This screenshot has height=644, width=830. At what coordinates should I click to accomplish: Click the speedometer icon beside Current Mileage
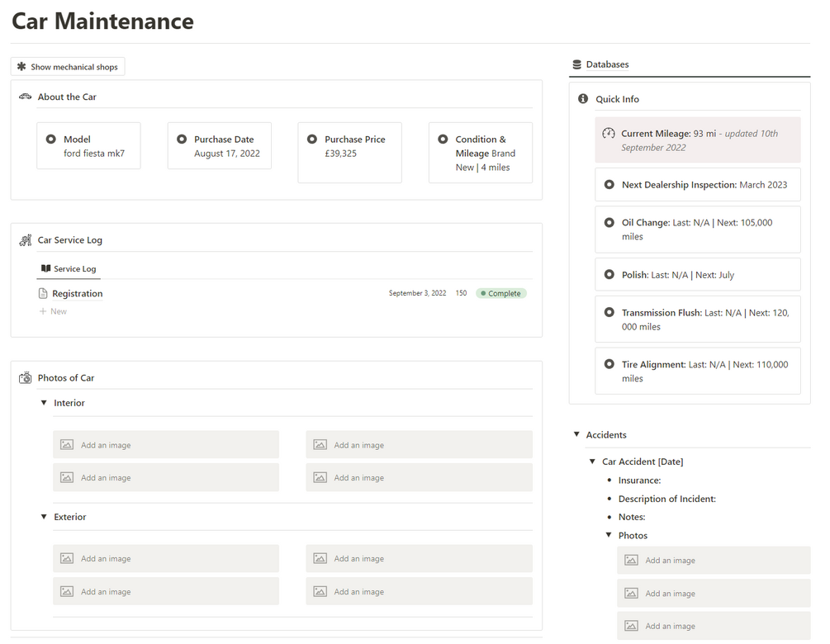point(609,134)
